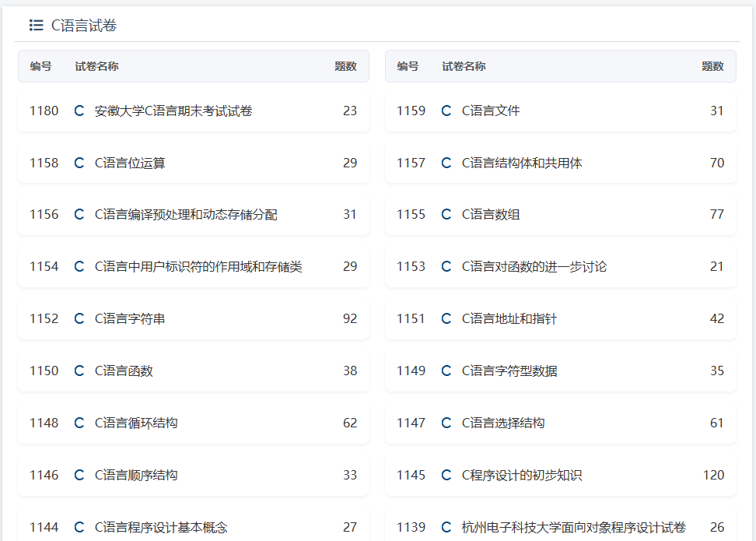Click question count 38 in row 1150
This screenshot has width=756, height=541.
tap(350, 371)
